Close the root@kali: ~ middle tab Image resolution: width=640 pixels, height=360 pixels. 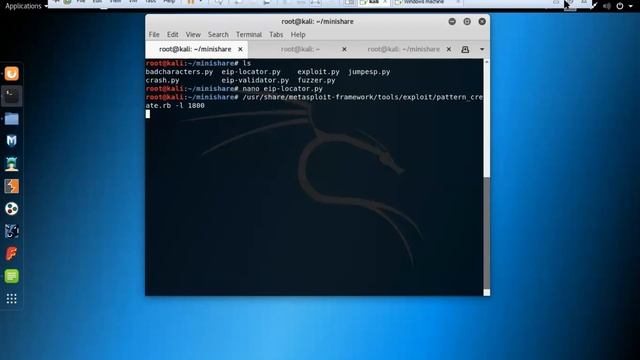pos(344,49)
